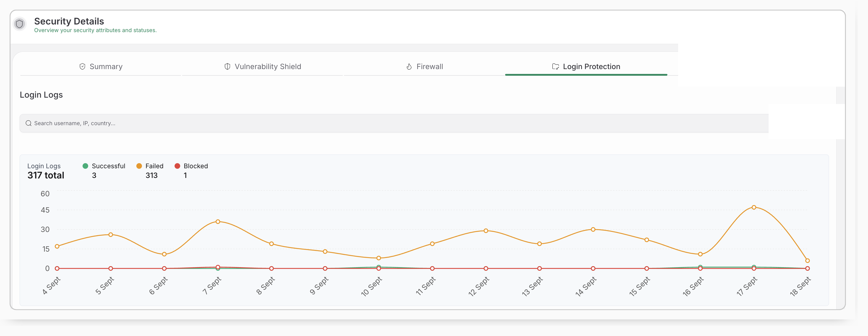The width and height of the screenshot is (868, 336).
Task: Click the Successful legend label
Action: tap(109, 166)
